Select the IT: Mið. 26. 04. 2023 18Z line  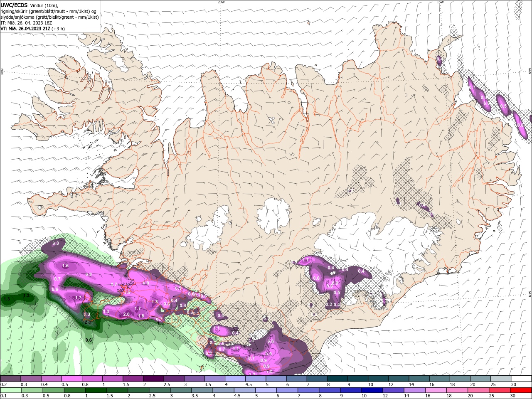(x=26, y=23)
